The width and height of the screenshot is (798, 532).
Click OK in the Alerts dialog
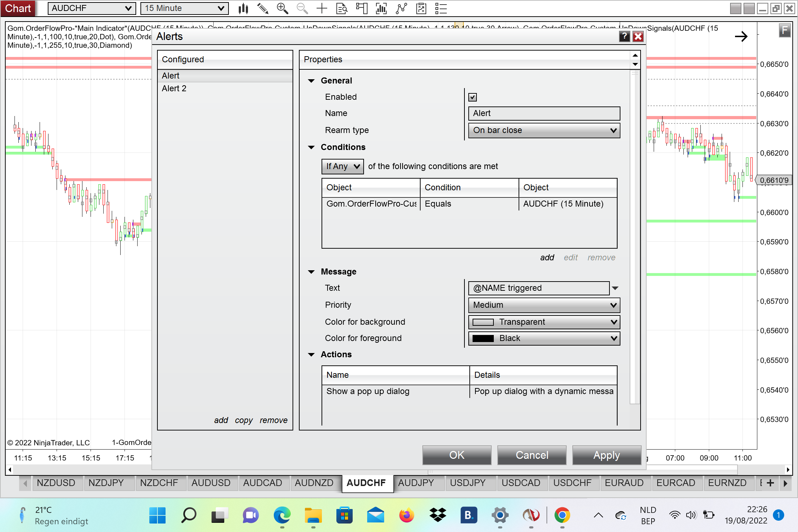pyautogui.click(x=457, y=455)
